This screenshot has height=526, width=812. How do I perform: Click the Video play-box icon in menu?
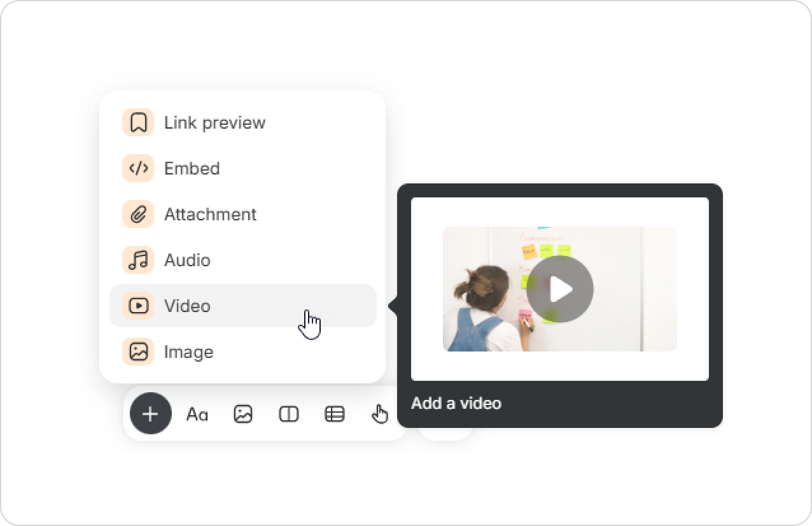[x=138, y=306]
